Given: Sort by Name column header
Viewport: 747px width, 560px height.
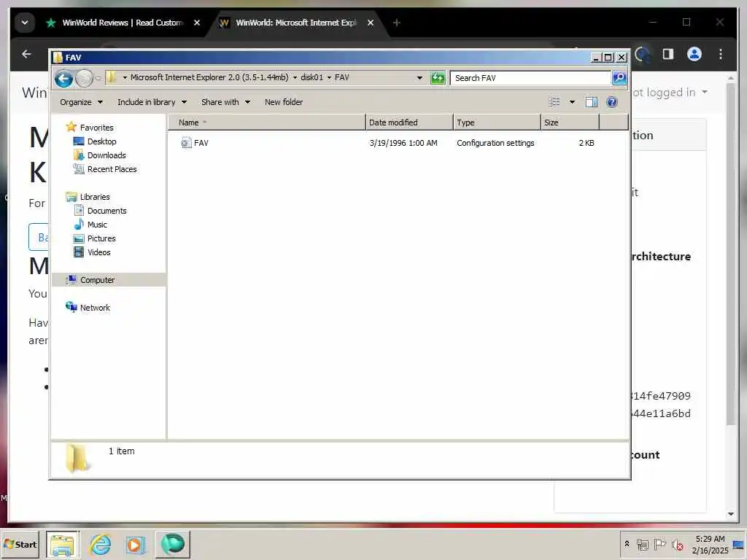Looking at the screenshot, I should 267,122.
